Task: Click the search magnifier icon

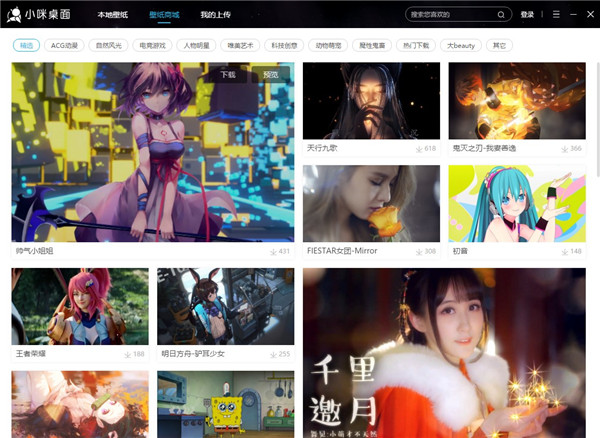Action: (501, 15)
